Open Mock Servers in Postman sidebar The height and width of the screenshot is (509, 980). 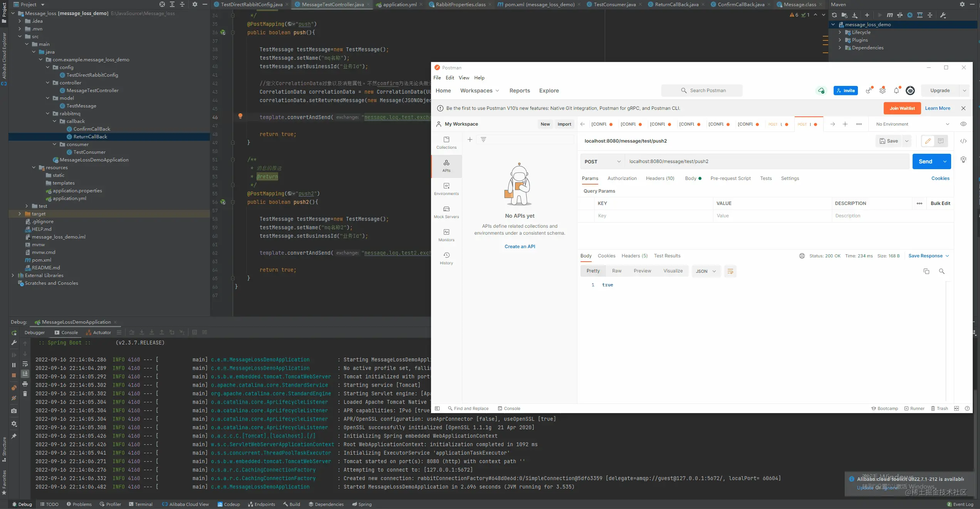click(446, 212)
